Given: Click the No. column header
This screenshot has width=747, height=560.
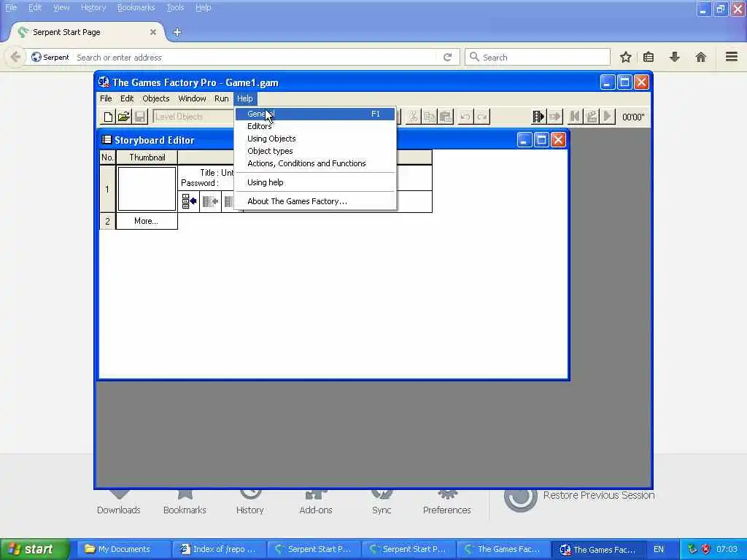Looking at the screenshot, I should [x=108, y=157].
